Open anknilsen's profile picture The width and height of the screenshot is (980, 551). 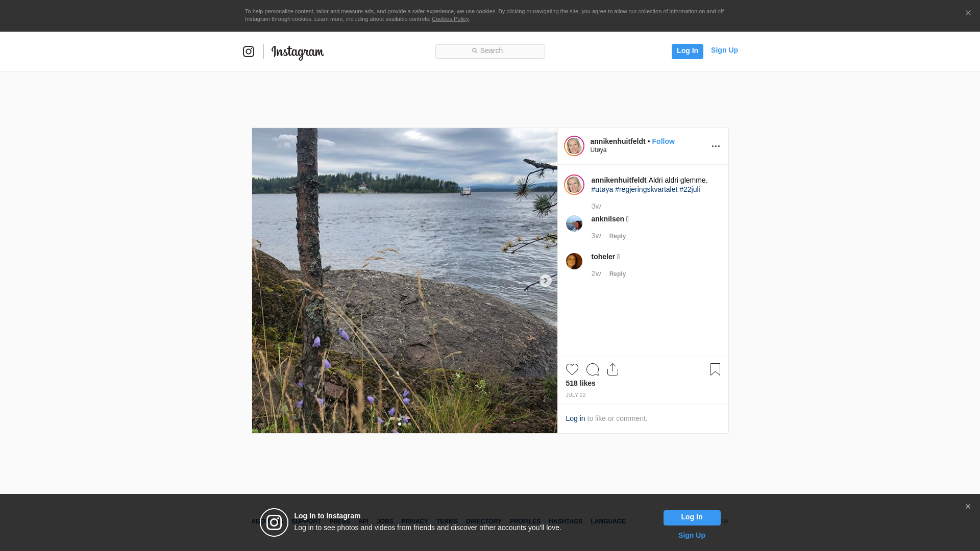(574, 223)
